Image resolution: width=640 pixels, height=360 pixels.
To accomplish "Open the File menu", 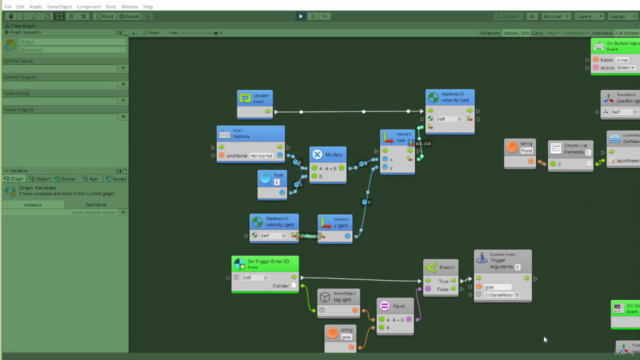I will click(8, 7).
